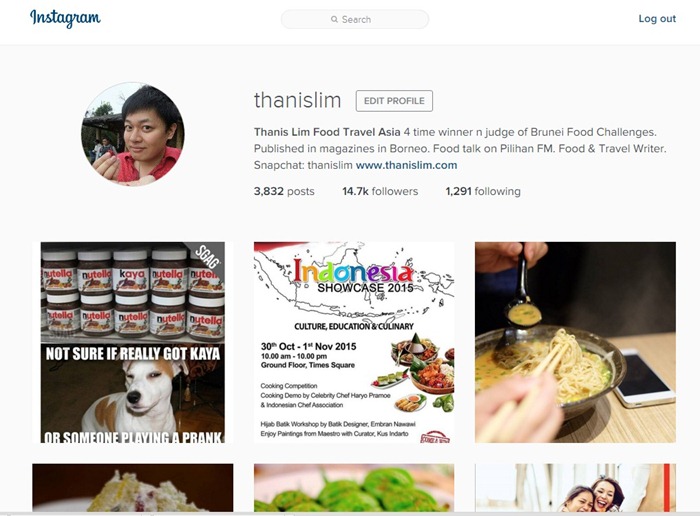Click the horizontal scrollbar at page bottom
This screenshot has height=516, width=700.
point(350,514)
